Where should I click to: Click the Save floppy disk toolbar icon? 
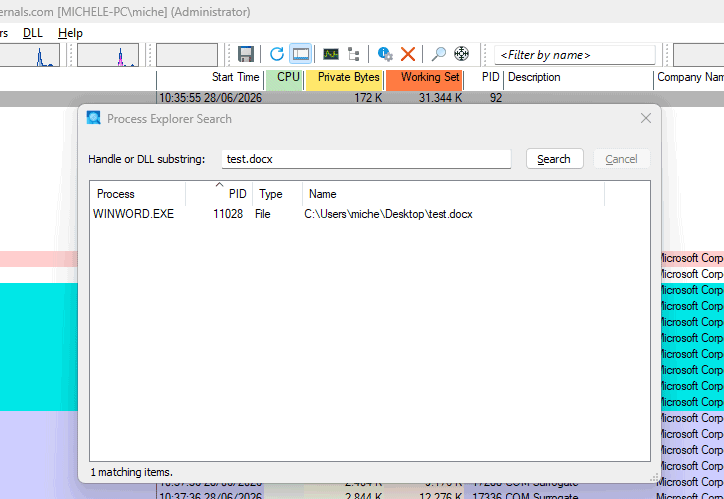coord(246,54)
